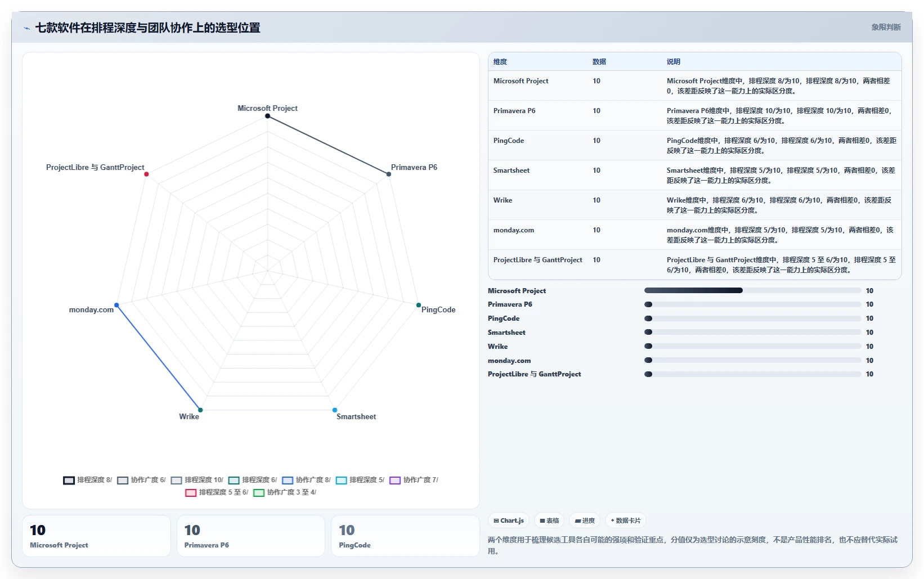The image size is (924, 579).
Task: Toggle the 协作广度 3 至 4/ legend entry
Action: pos(285,492)
